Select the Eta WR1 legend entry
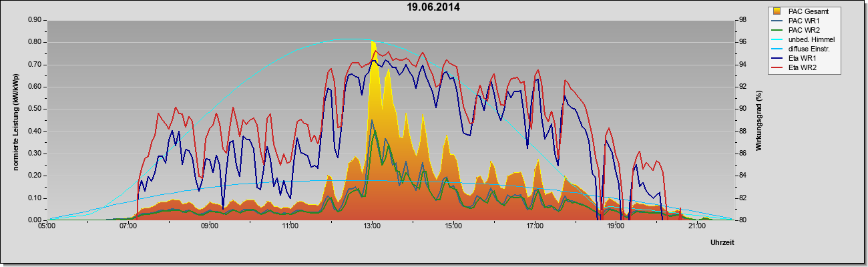Viewport: 868px width, 267px height. pos(797,58)
